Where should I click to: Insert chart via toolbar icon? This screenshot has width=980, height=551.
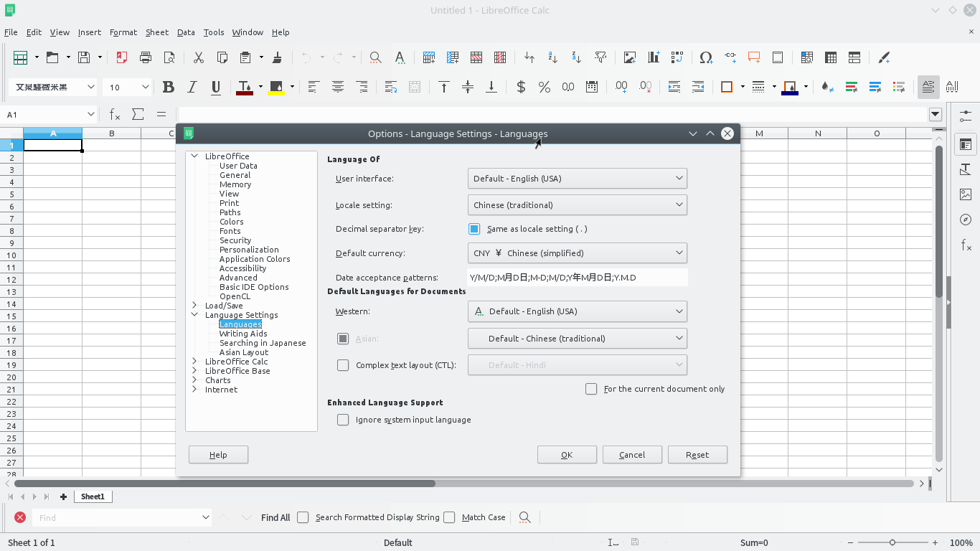tap(653, 57)
